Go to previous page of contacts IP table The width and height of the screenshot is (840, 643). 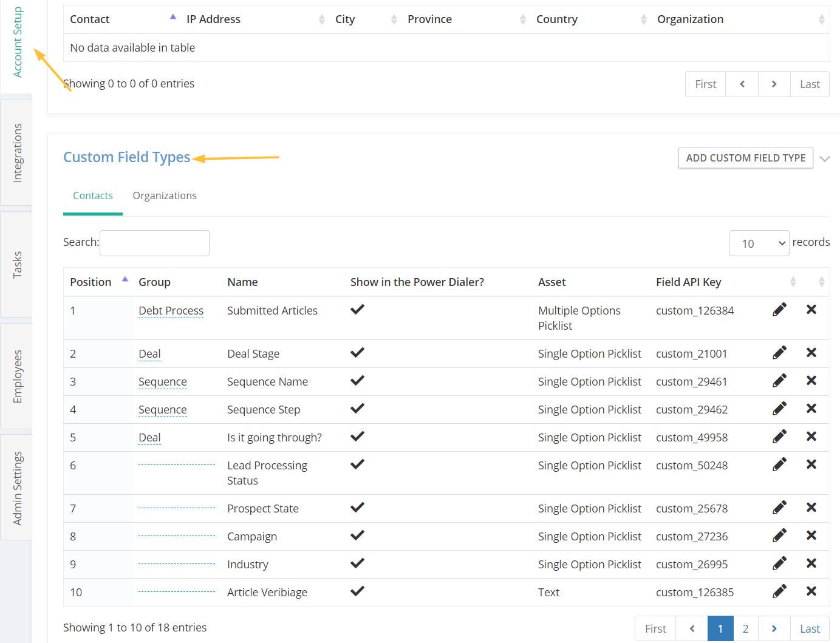742,84
